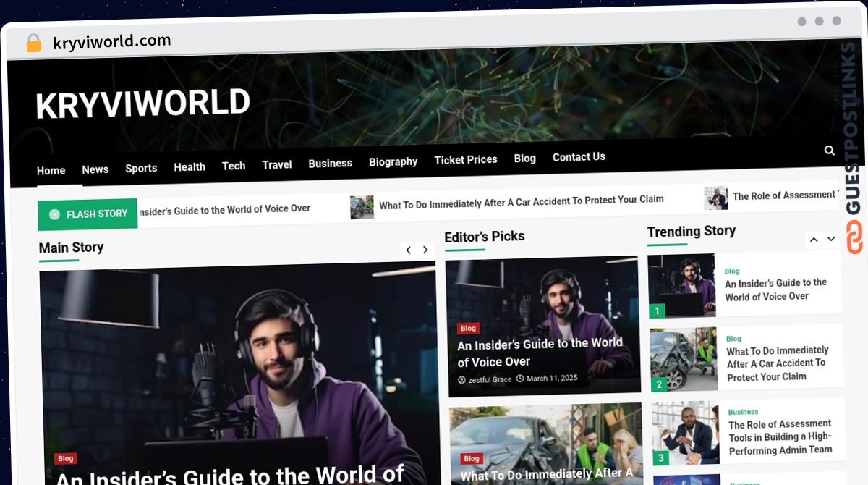This screenshot has height=485, width=868.
Task: Open the News menu item
Action: [95, 169]
